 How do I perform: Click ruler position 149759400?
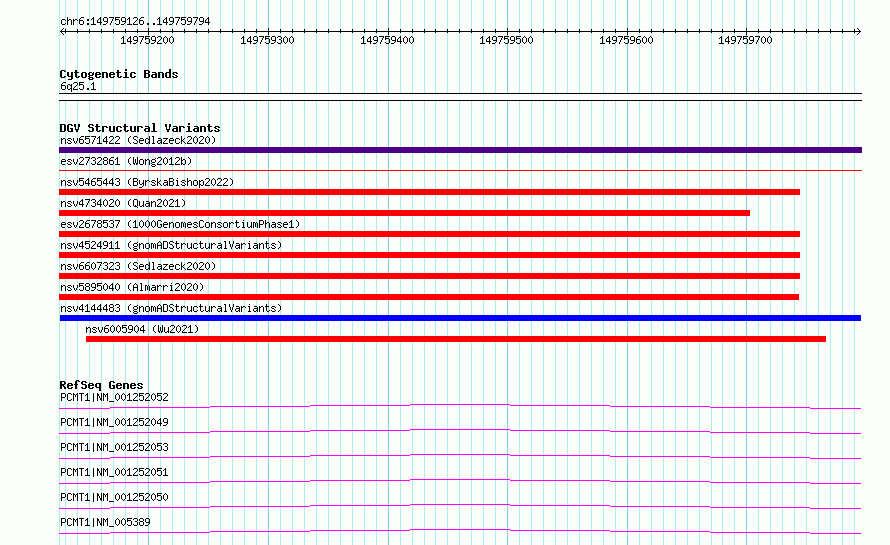387,40
